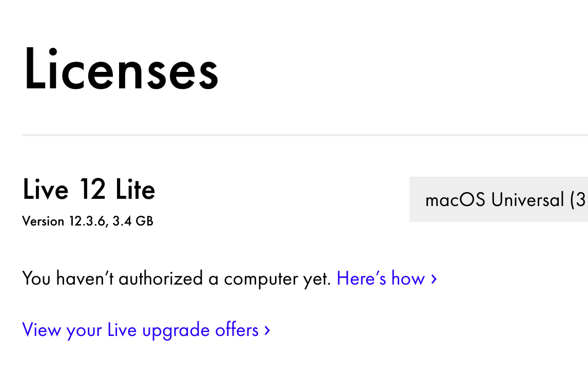The image size is (588, 375).
Task: Open the "Here's how" authorization link
Action: point(380,278)
